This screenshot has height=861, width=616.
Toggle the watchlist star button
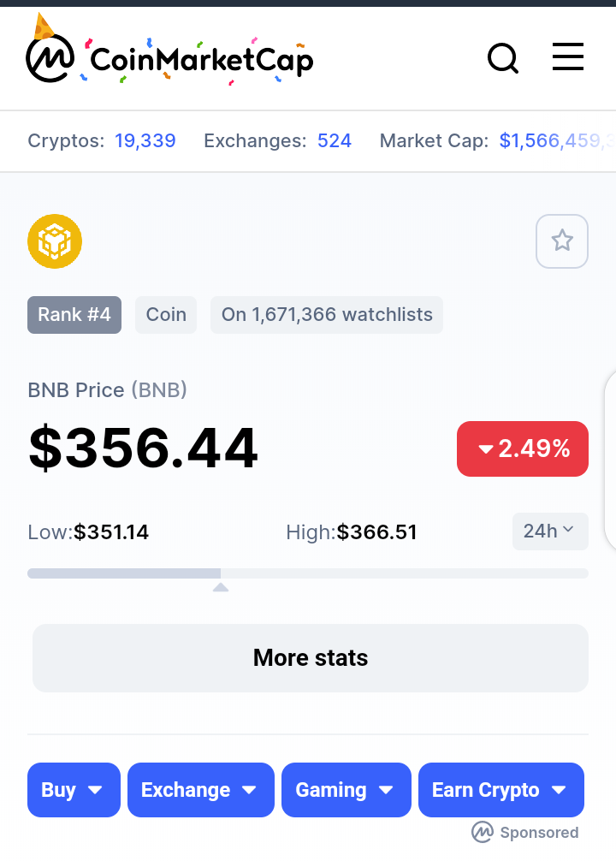pyautogui.click(x=561, y=241)
